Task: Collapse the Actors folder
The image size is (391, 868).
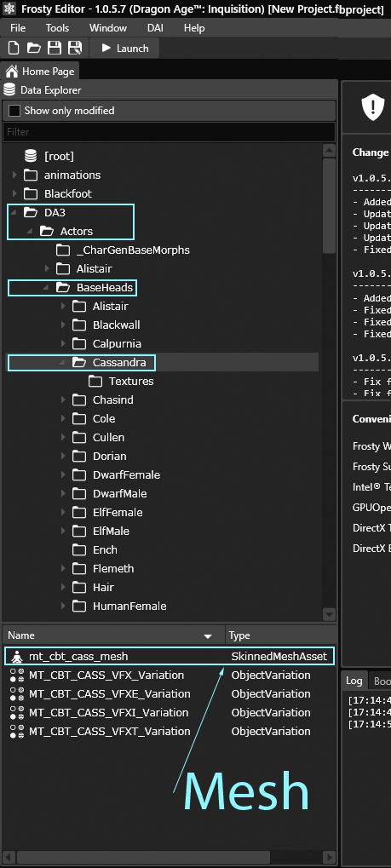Action: (x=31, y=232)
